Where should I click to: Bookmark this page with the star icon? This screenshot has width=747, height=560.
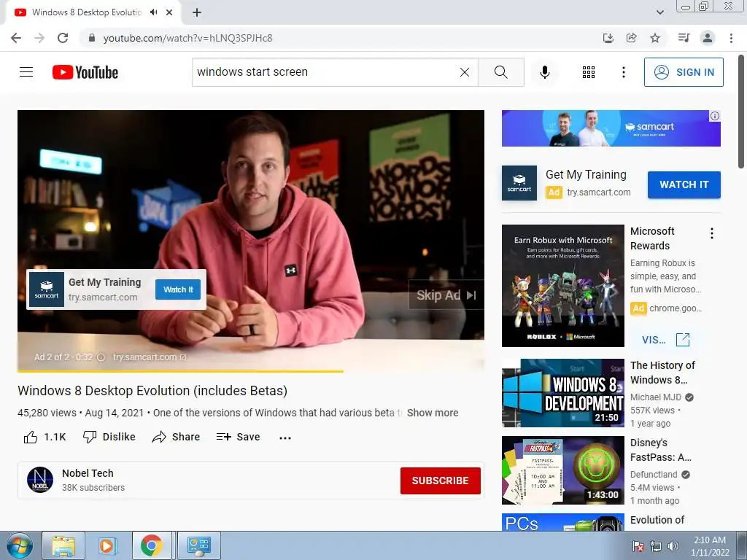point(655,38)
